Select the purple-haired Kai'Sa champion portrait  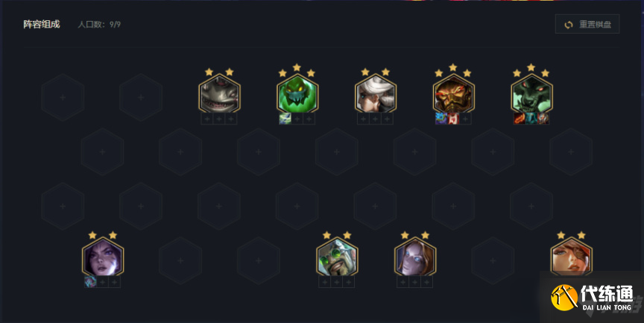pyautogui.click(x=103, y=257)
